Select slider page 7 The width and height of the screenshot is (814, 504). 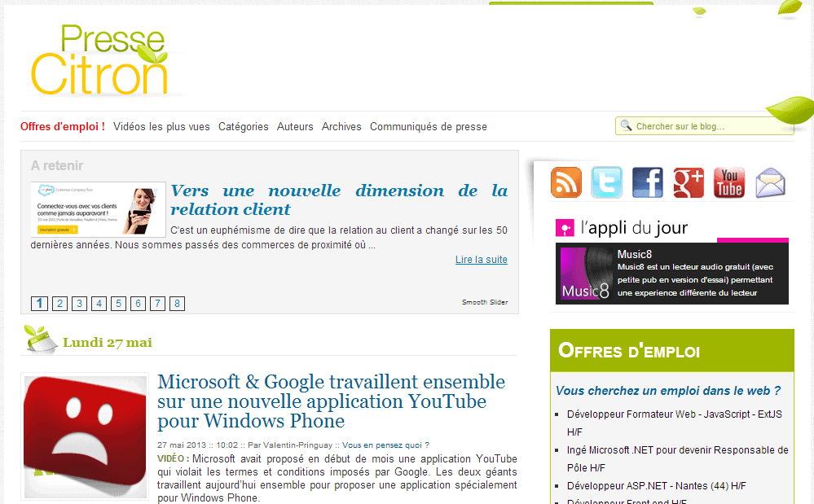click(157, 304)
